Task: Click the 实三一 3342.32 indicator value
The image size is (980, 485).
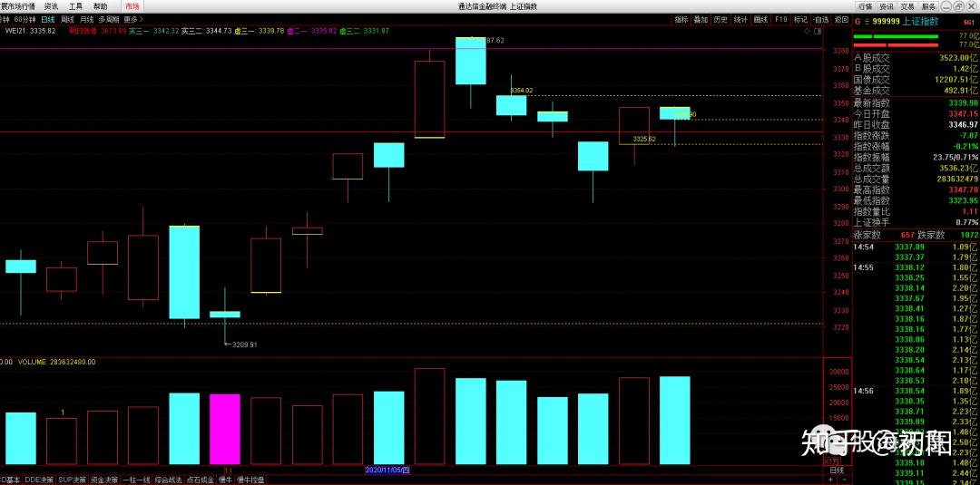Action: click(x=153, y=31)
